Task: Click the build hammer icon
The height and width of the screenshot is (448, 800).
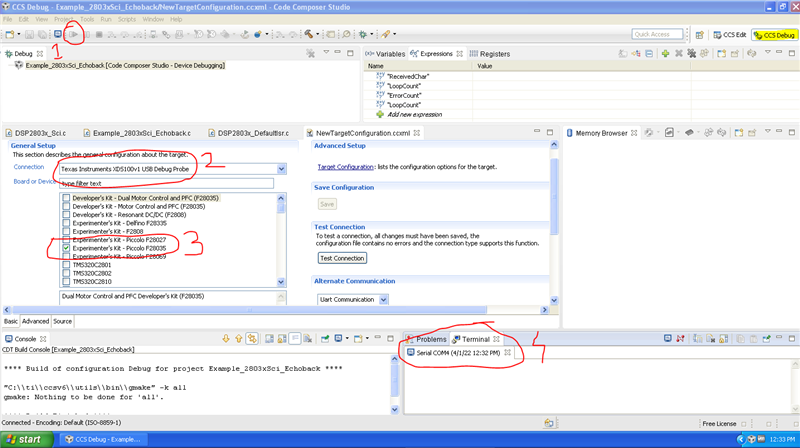Action: pyautogui.click(x=309, y=34)
